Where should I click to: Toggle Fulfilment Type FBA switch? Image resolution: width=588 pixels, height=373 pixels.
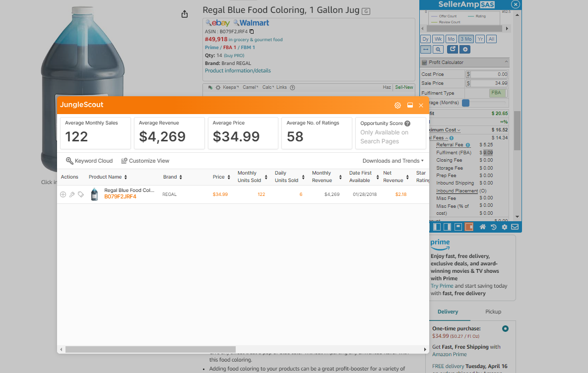tap(498, 93)
